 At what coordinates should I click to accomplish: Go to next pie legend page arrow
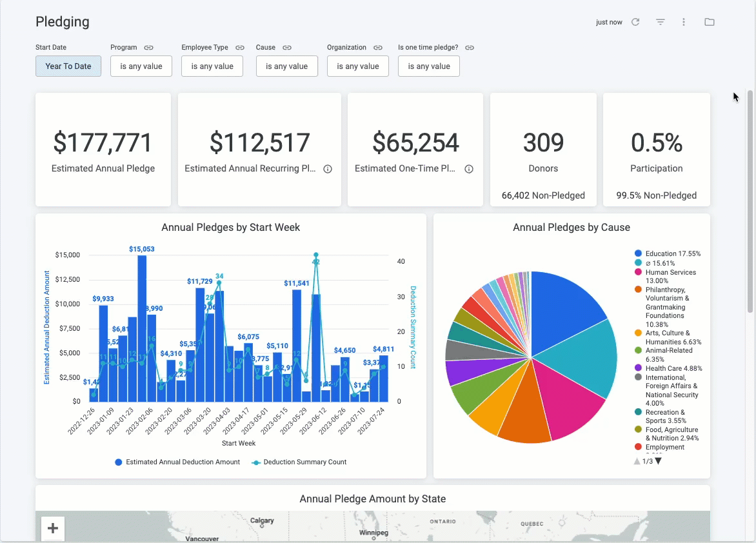click(659, 461)
